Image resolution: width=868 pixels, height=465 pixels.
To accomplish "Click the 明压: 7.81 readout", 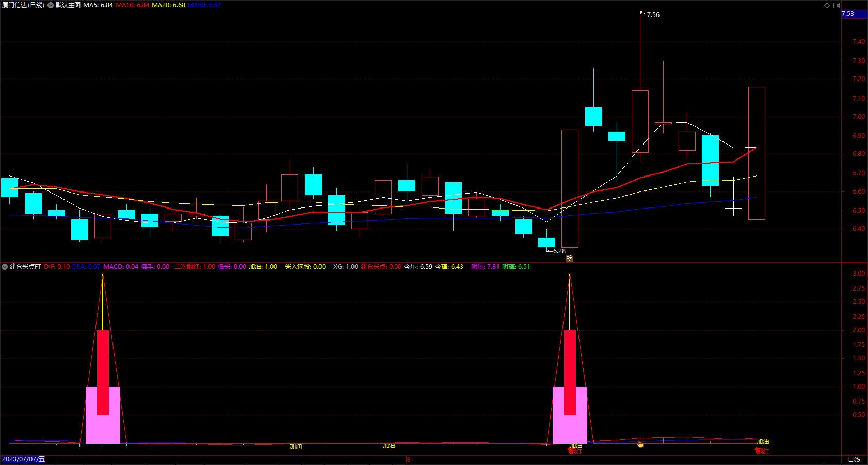I will (x=485, y=267).
